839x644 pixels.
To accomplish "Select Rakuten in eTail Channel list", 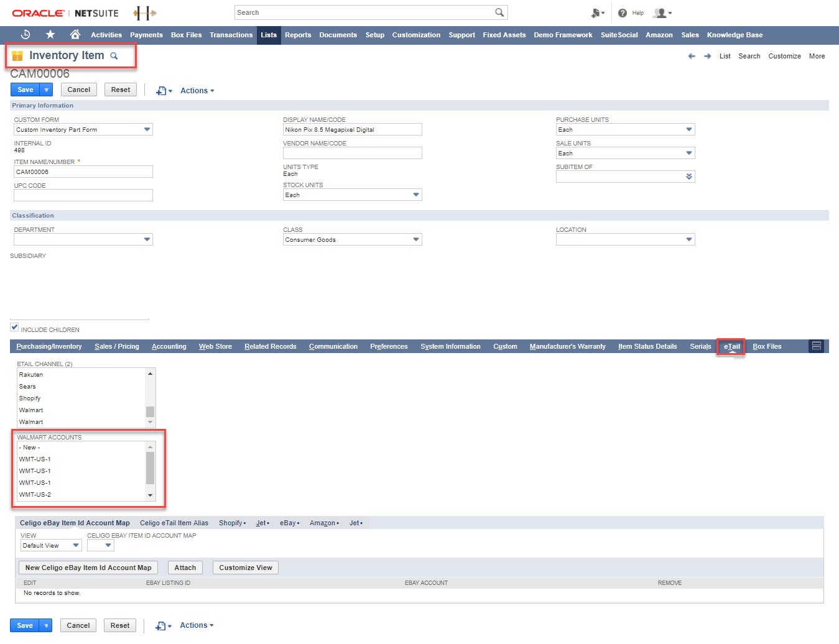I will point(81,374).
